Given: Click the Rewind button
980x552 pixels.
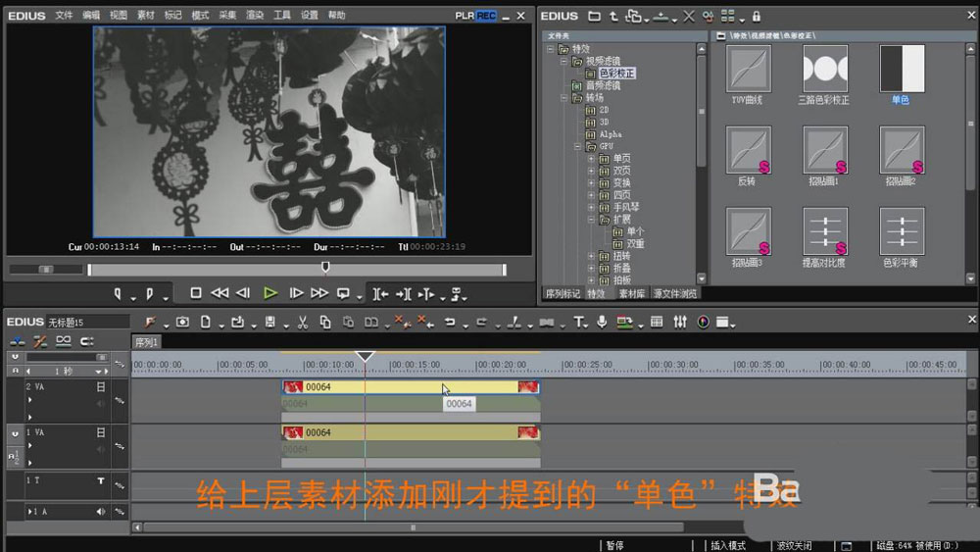Looking at the screenshot, I should point(220,293).
